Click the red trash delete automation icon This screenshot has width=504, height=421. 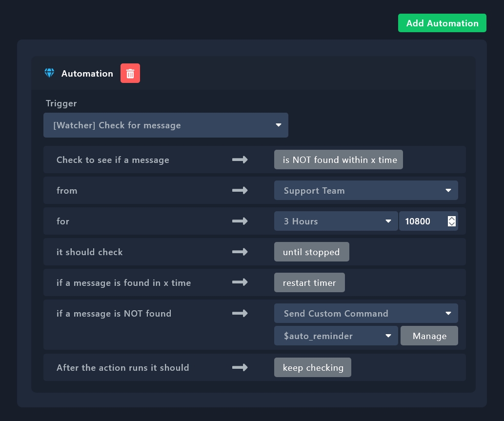pos(130,74)
